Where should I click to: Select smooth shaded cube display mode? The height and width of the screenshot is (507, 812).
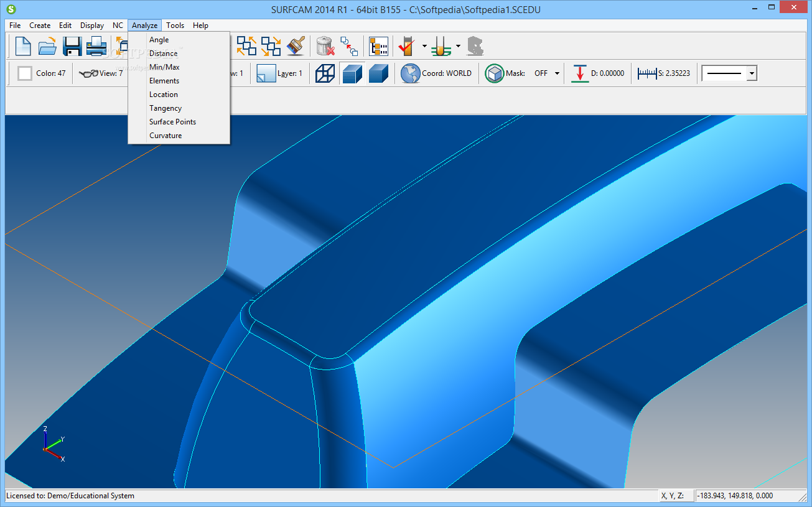[x=378, y=73]
